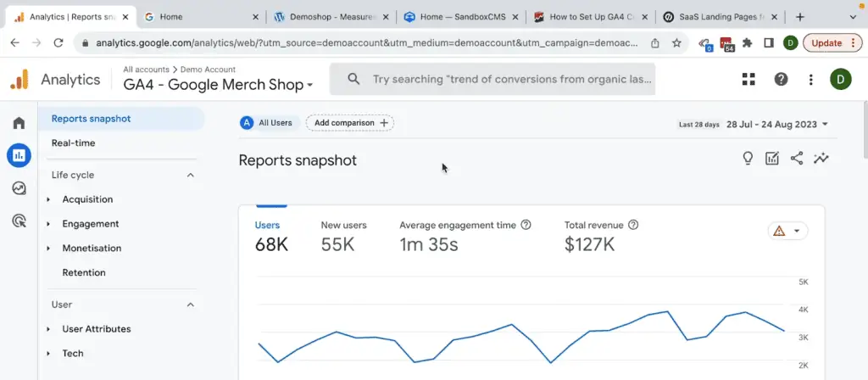
Task: Select the Total revenue metric
Action: pos(601,237)
